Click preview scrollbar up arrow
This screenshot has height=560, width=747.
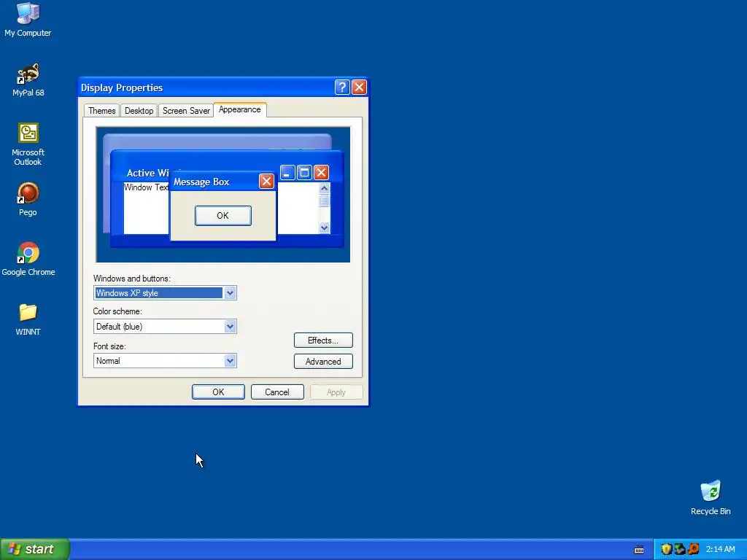click(324, 189)
